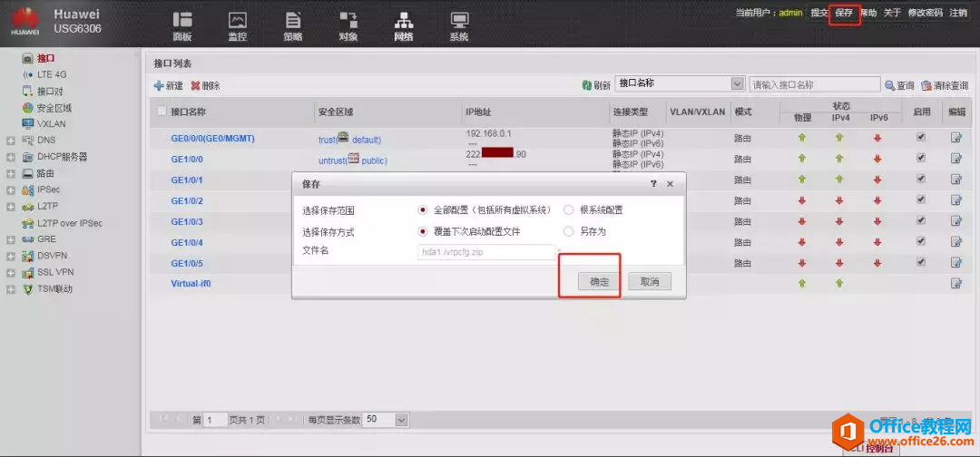Click the 文件名 file name field

[x=487, y=251]
